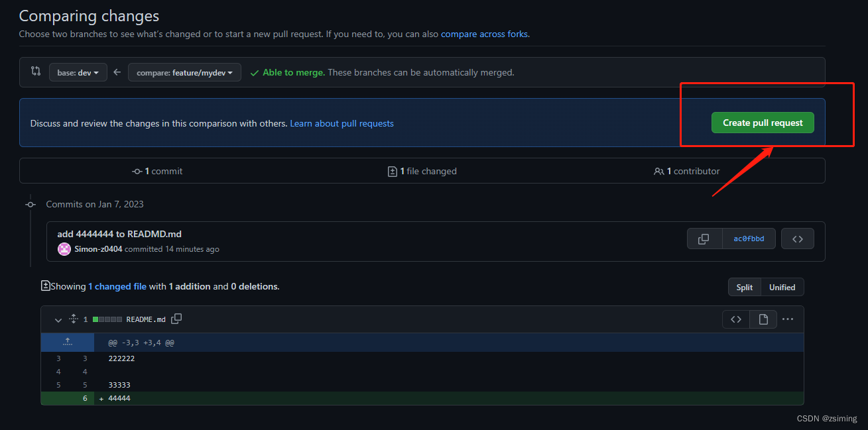Switch diff view to Split

tap(745, 287)
